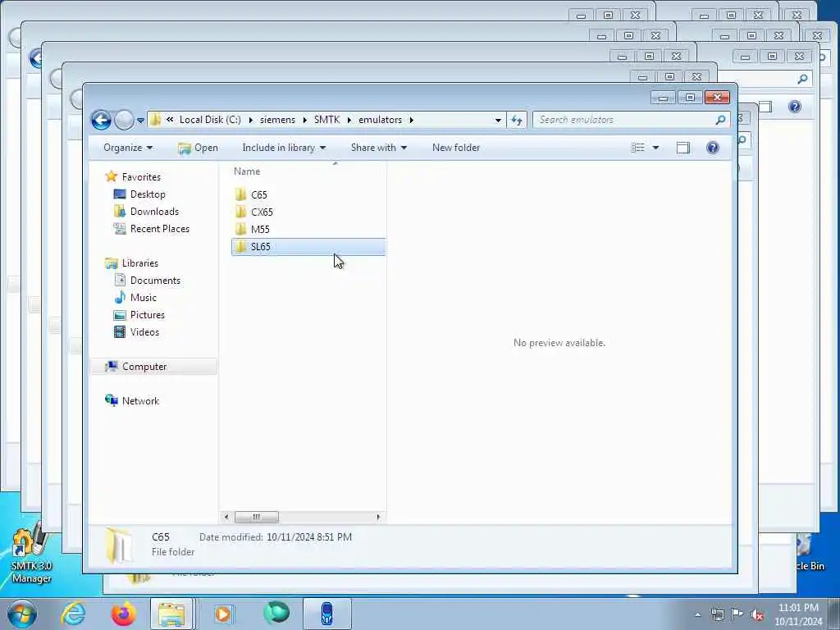This screenshot has height=630, width=840.
Task: Click the muted volume tray icon
Action: [x=757, y=615]
